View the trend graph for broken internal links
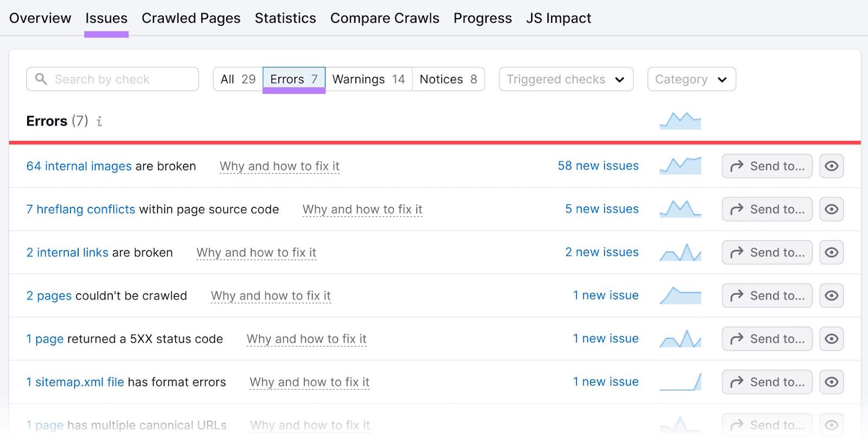Viewport: 868px width, 442px height. (680, 252)
